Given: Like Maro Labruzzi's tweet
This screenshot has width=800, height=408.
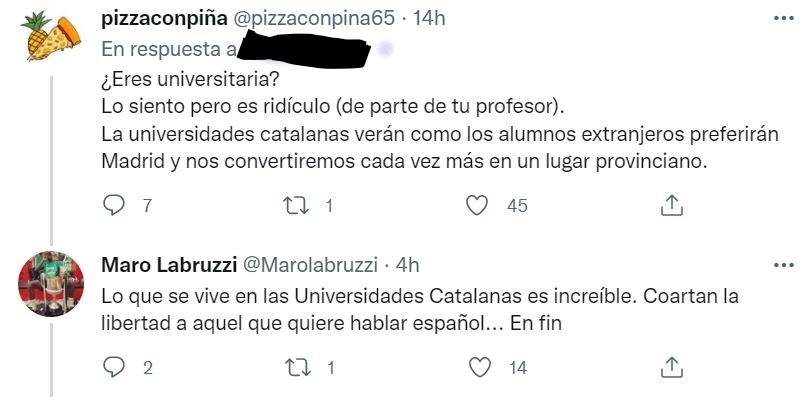Looking at the screenshot, I should click(x=478, y=367).
